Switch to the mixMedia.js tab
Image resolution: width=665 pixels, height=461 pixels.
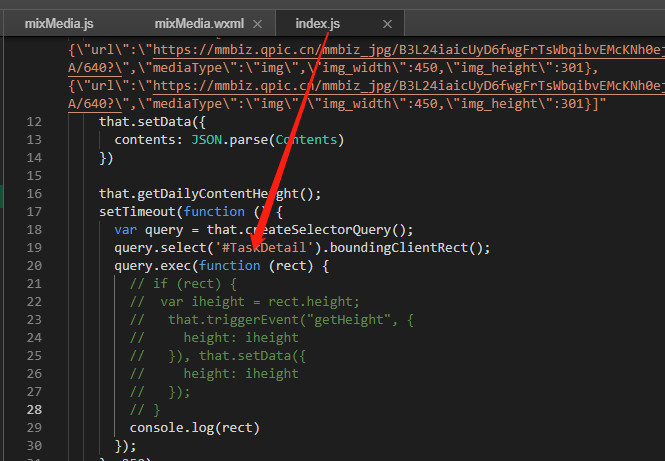59,24
